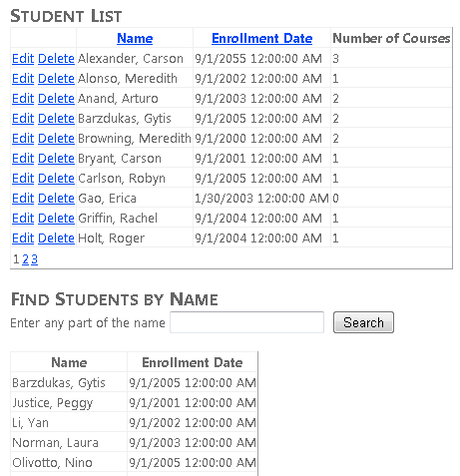
Task: Delete the Alexander, Carson record
Action: [56, 59]
